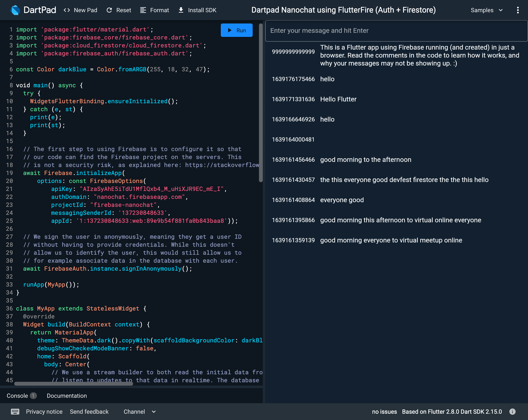This screenshot has height=420, width=528.
Task: Click the editor's horizontal scrollbar thumb
Action: (x=73, y=383)
